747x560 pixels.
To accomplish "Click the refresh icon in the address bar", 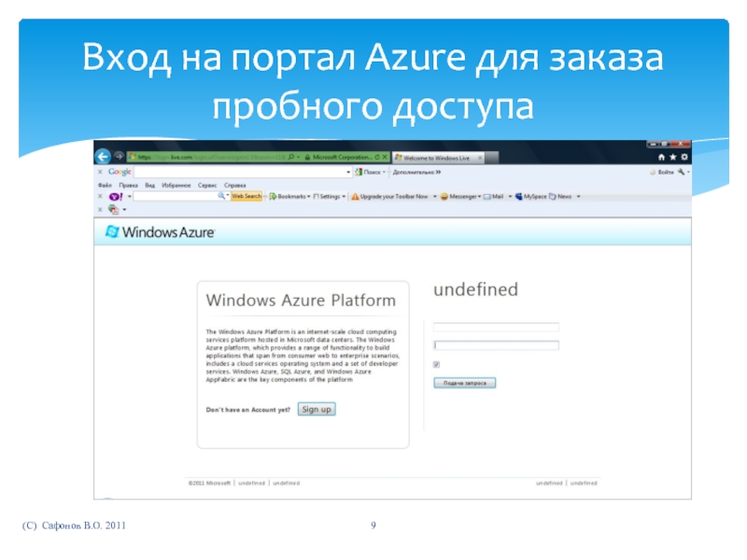I will [x=377, y=157].
